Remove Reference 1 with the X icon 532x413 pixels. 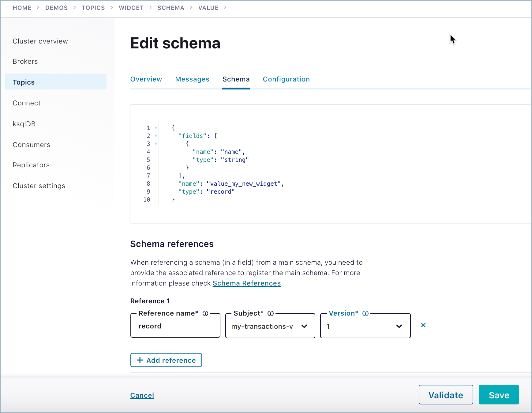[423, 325]
